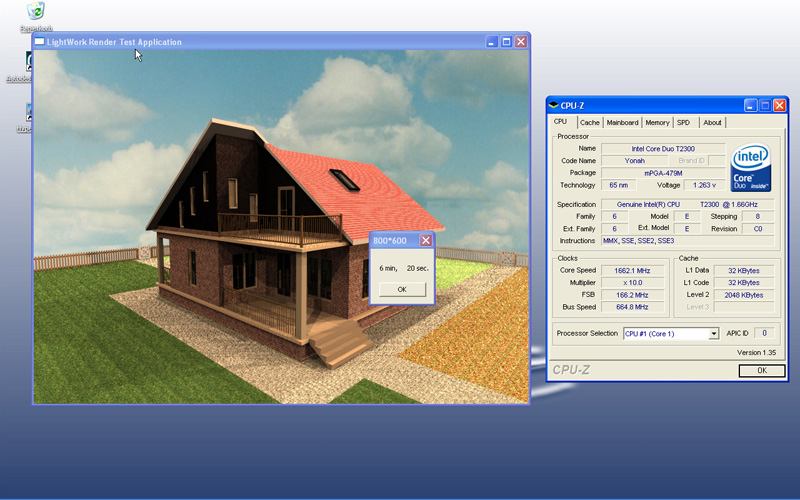Click the Intel Core Duo logo
Image resolution: width=800 pixels, height=500 pixels.
click(x=751, y=167)
